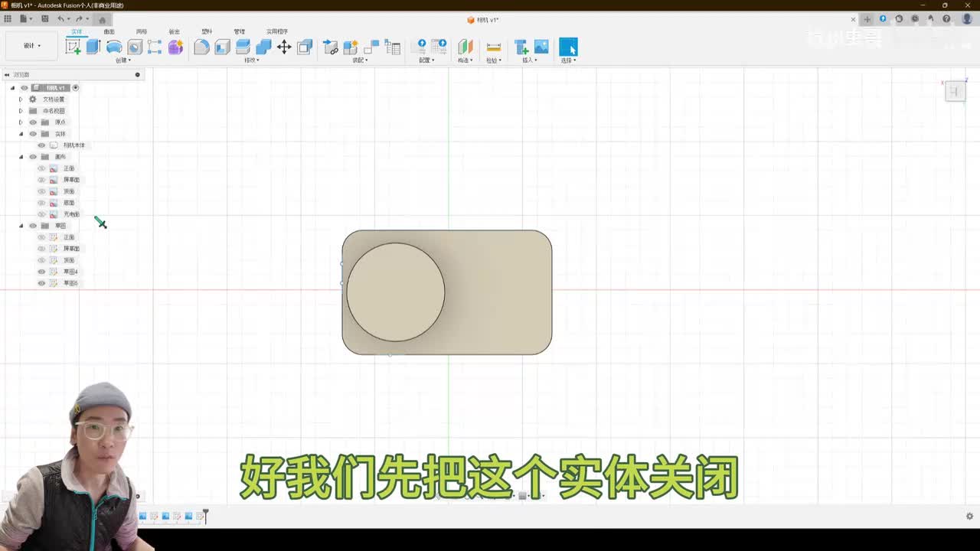Select the Rectangular Pattern tool
The width and height of the screenshot is (980, 551).
pos(155,47)
